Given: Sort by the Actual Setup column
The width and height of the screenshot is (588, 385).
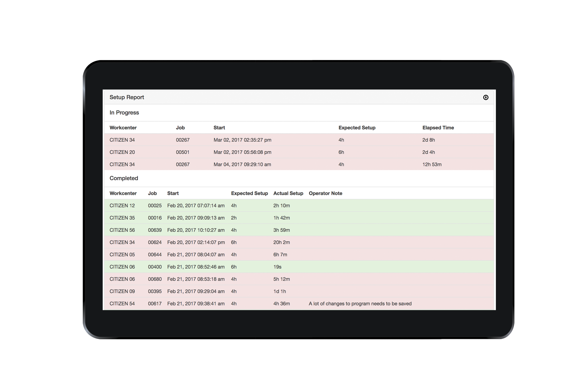Looking at the screenshot, I should [x=288, y=193].
